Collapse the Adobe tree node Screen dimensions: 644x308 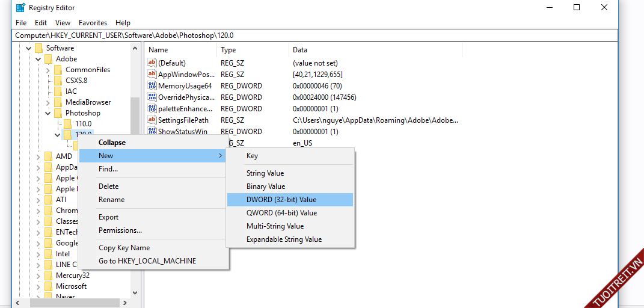[38, 59]
